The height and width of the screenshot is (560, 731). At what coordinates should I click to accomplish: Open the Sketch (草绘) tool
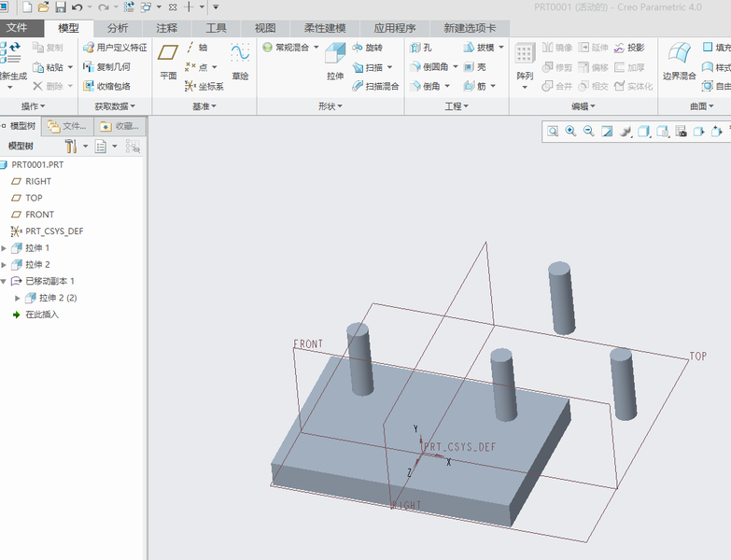(x=240, y=62)
